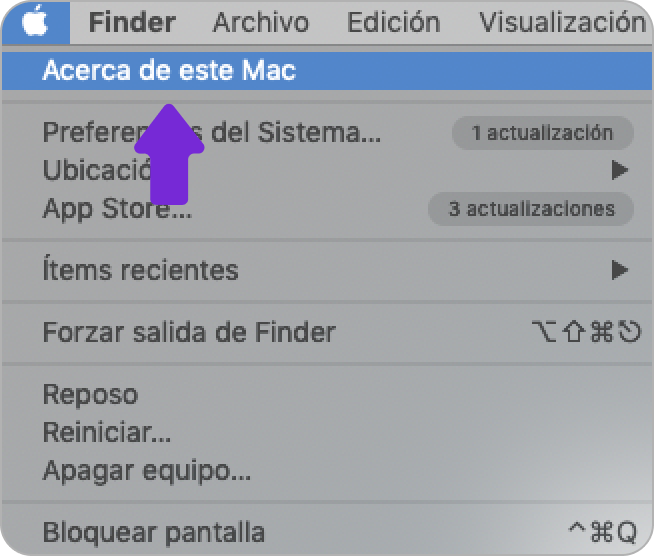Click the Bloquear pantalla shortcut symbols
Image resolution: width=654 pixels, height=556 pixels.
tap(602, 532)
